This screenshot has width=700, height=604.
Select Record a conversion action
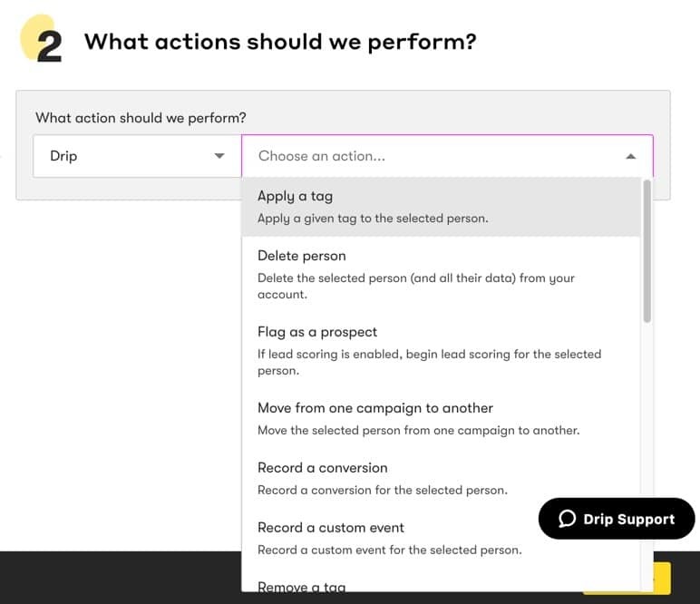click(x=441, y=479)
